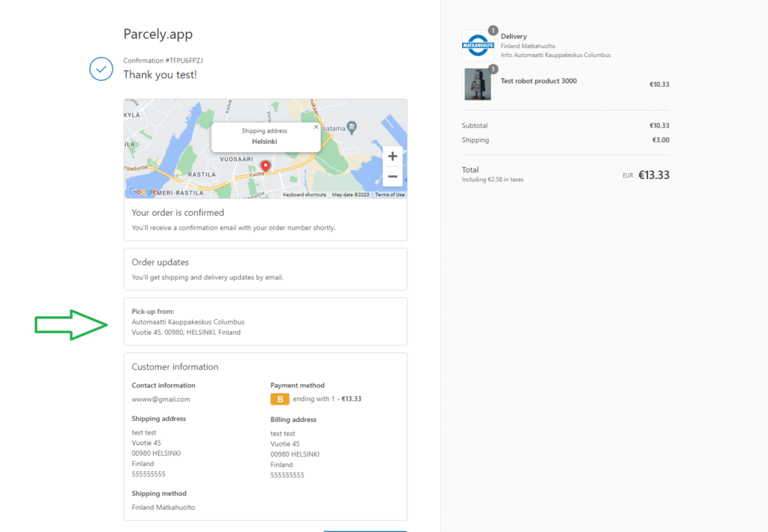Click 'Your order is confirmed' heading

pos(178,212)
